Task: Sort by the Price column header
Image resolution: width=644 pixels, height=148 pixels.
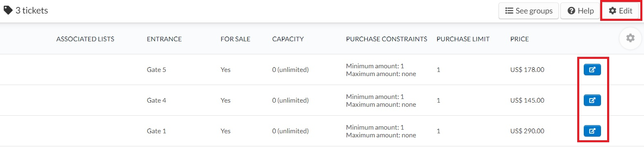Action: click(x=519, y=39)
